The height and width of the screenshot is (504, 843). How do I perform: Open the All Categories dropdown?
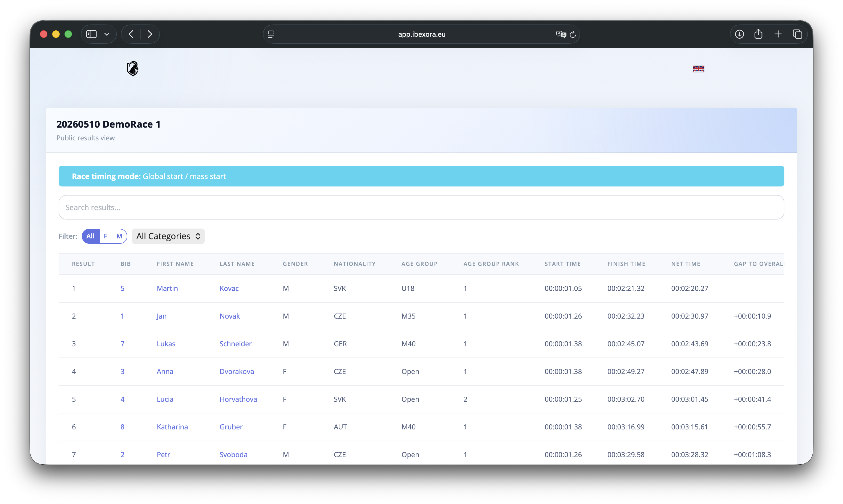[x=168, y=236]
